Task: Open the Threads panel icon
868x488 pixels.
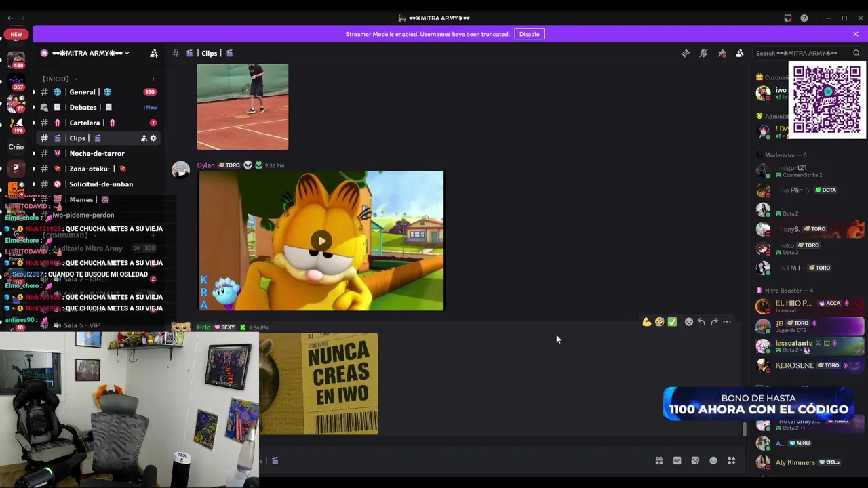Action: click(x=685, y=53)
